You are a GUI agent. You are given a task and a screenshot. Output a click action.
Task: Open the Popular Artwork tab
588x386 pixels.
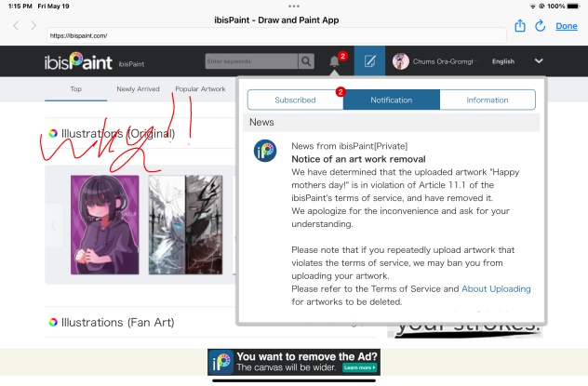[x=200, y=89]
